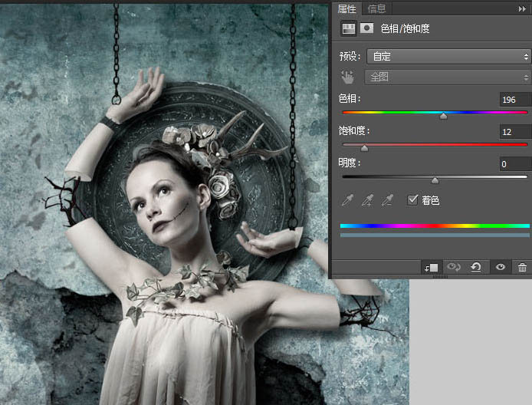
Task: Toggle layer visibility eye icon
Action: click(x=500, y=267)
